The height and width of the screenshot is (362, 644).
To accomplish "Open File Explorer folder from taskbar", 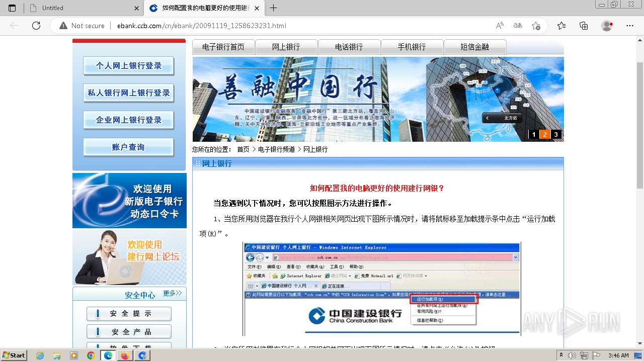I will (x=57, y=355).
